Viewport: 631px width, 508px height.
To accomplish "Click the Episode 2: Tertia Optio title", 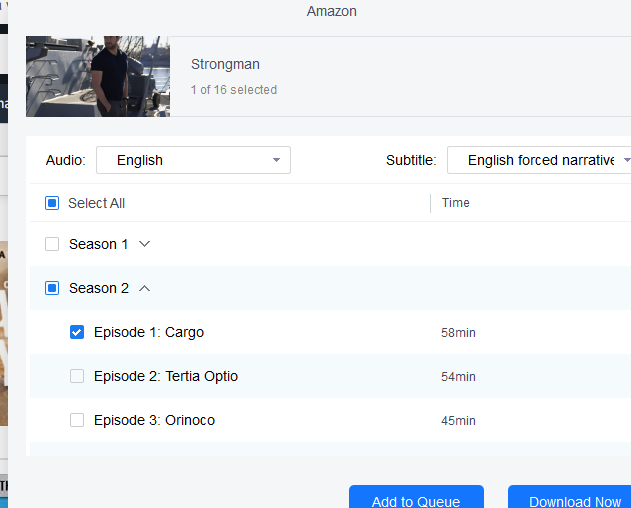I will coord(166,376).
